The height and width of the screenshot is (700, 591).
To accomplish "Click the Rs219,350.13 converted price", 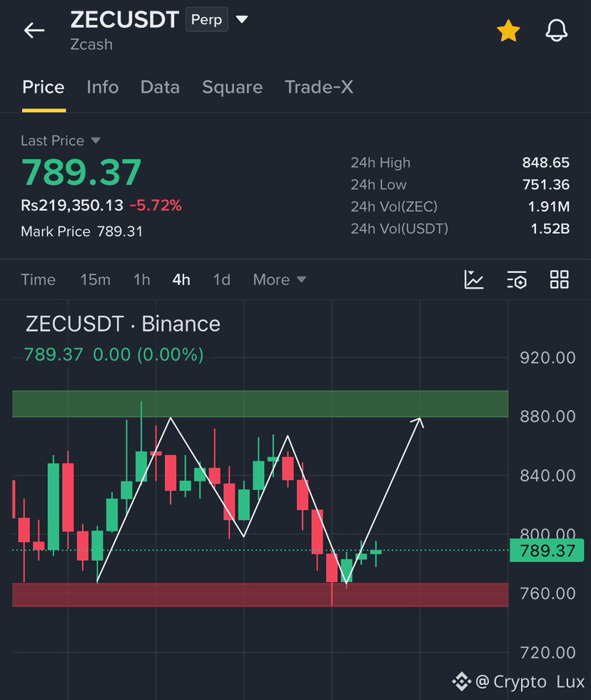I will [x=72, y=206].
